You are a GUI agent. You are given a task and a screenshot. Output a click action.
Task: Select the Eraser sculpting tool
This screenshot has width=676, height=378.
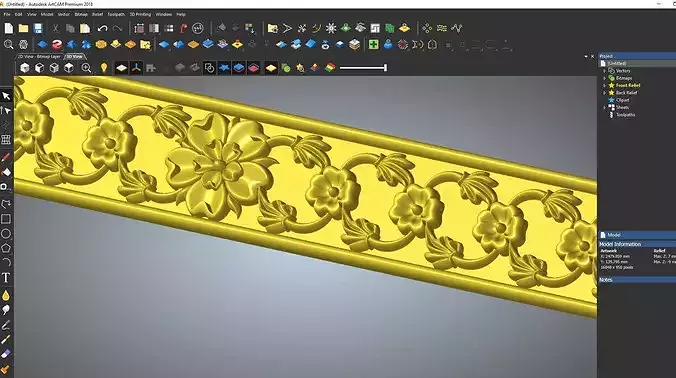pos(6,354)
